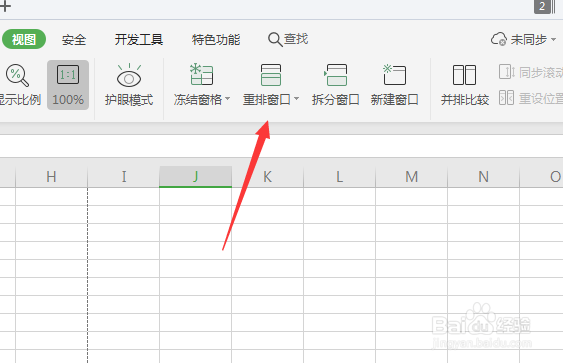Click the 查找 search box
The width and height of the screenshot is (563, 363).
[x=288, y=39]
